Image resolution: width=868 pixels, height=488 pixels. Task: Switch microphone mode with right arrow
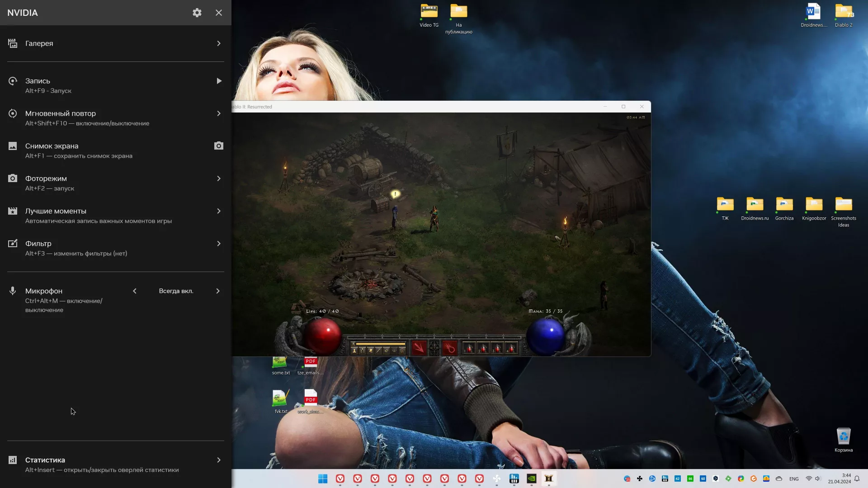pyautogui.click(x=218, y=291)
